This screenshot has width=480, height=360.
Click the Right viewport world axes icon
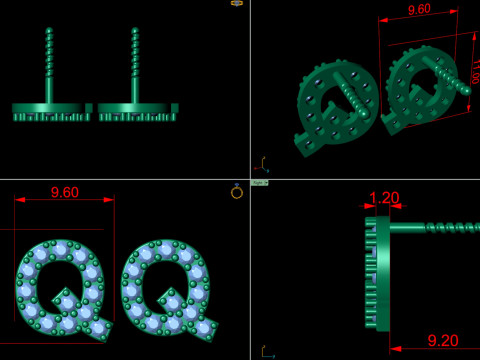click(x=267, y=352)
